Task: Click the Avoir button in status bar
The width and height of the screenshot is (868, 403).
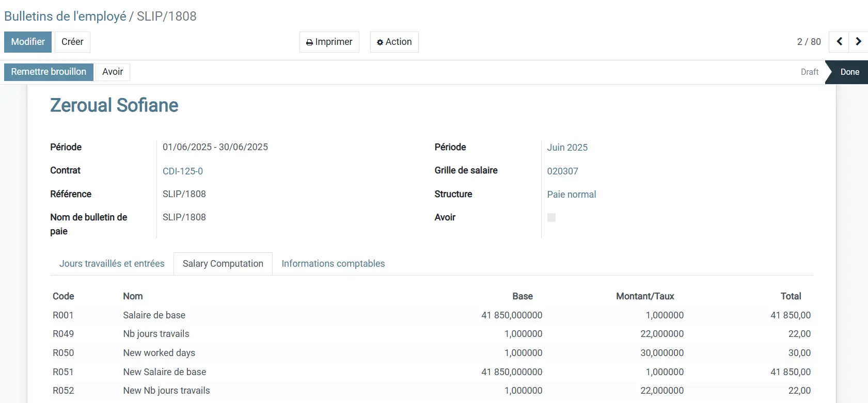Action: click(x=113, y=72)
